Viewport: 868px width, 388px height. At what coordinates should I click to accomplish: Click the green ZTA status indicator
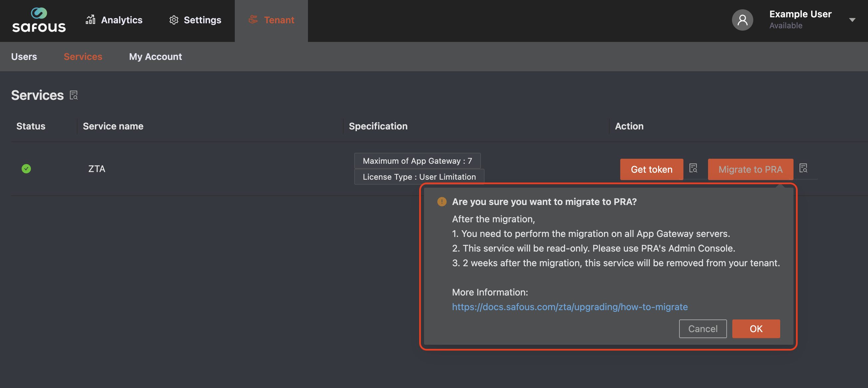(x=26, y=169)
